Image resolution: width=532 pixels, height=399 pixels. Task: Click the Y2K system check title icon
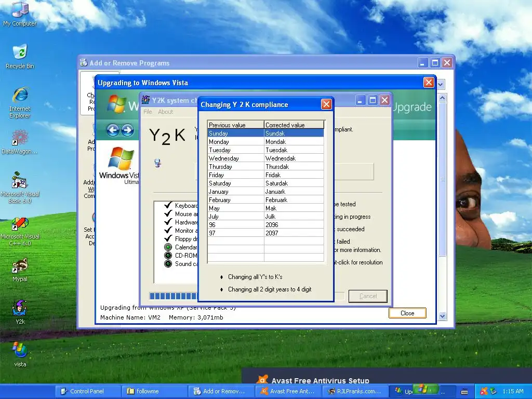point(146,100)
